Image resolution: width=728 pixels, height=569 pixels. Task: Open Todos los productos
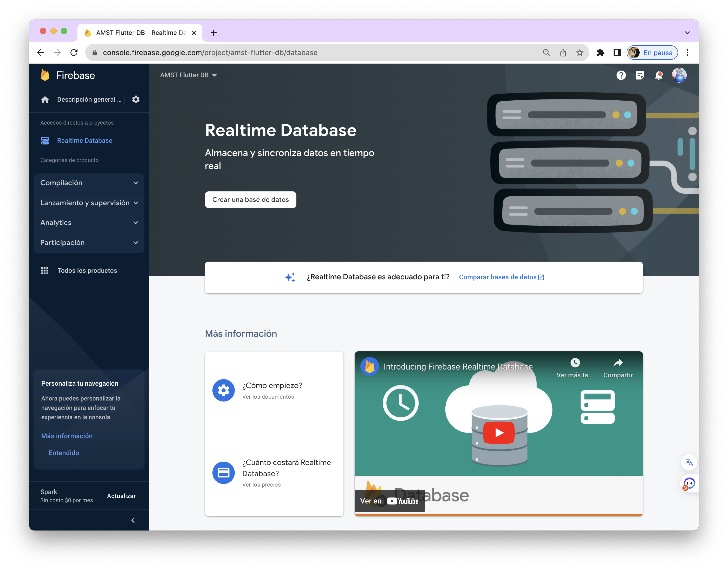click(x=87, y=271)
